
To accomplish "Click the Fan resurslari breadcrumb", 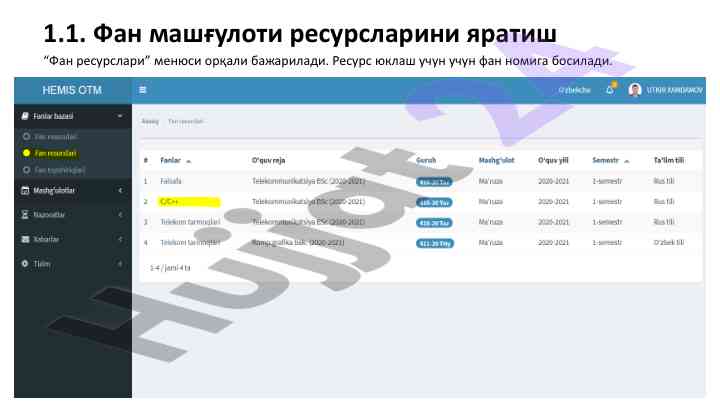I will coord(186,121).
